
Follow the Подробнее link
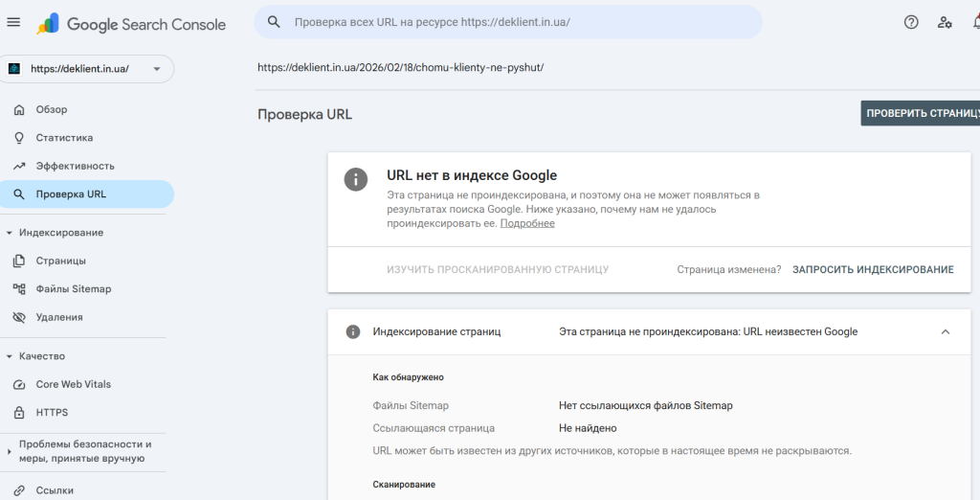tap(527, 223)
